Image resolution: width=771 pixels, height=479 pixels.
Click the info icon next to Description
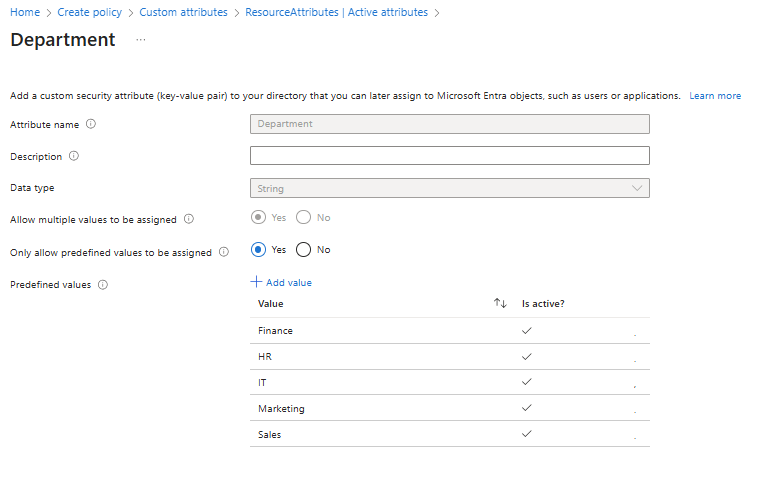[x=74, y=156]
